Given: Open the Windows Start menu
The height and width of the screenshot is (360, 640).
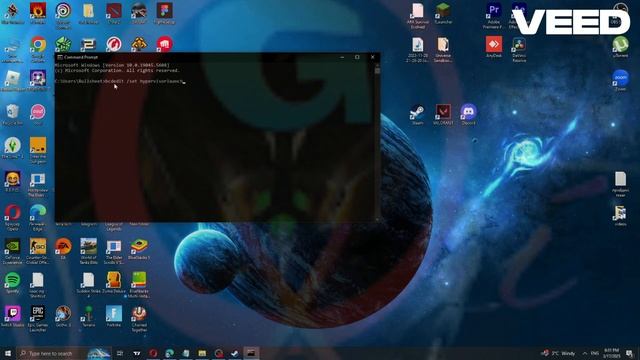Looking at the screenshot, I should click(x=8, y=353).
